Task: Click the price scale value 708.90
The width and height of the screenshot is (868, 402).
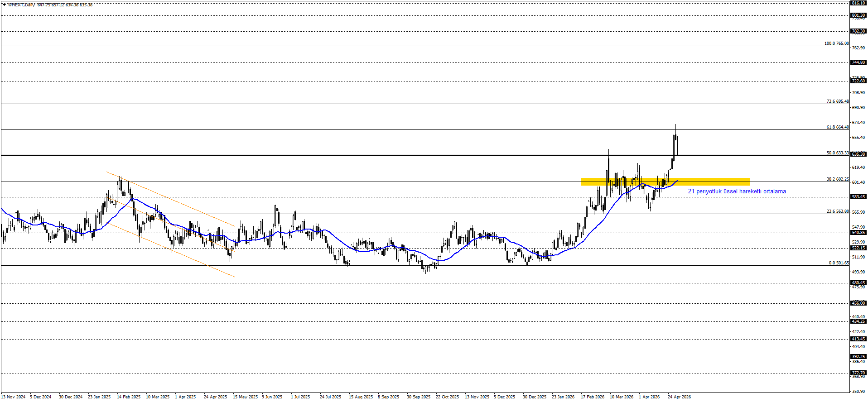Action: coord(858,93)
